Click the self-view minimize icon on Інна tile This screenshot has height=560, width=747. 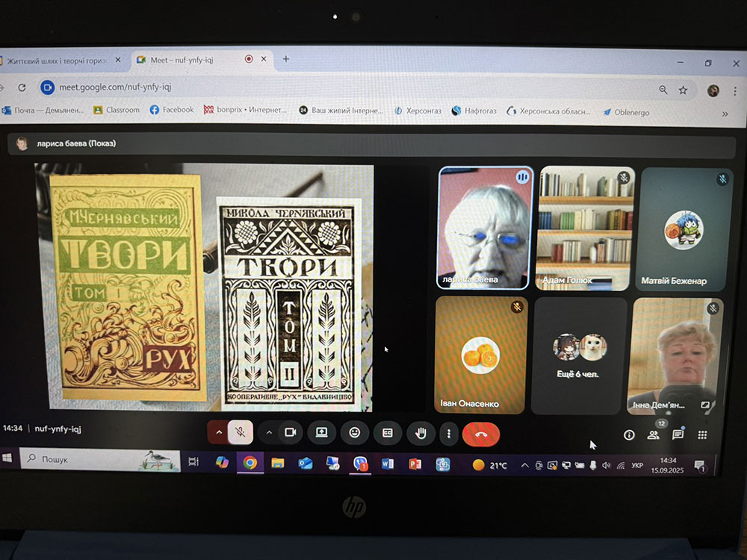coord(704,405)
